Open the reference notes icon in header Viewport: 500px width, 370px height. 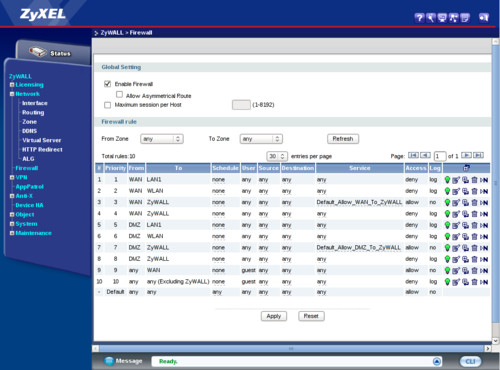click(x=465, y=18)
